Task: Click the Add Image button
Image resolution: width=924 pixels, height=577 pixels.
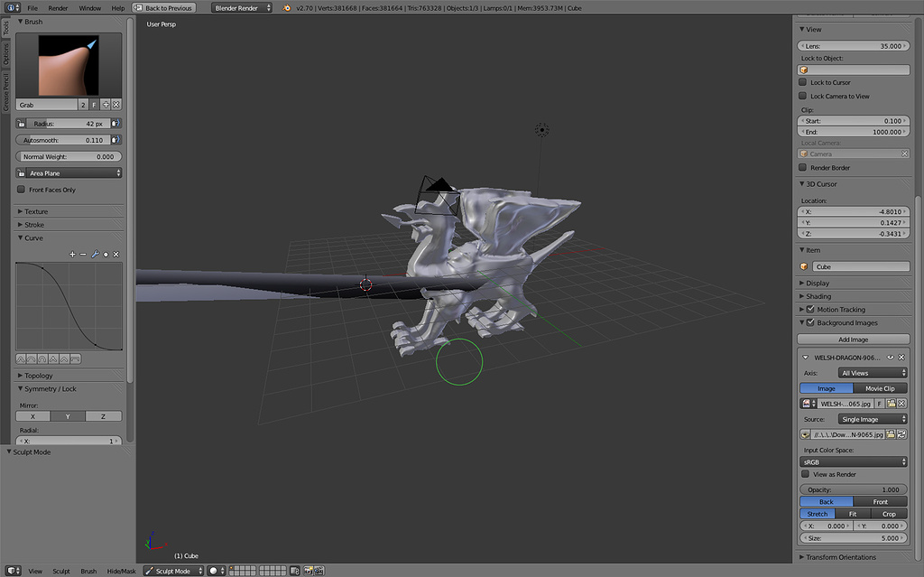Action: point(853,340)
